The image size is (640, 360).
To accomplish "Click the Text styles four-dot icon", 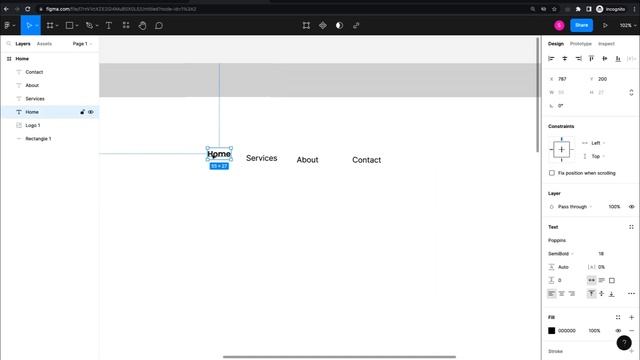I will 631,227.
